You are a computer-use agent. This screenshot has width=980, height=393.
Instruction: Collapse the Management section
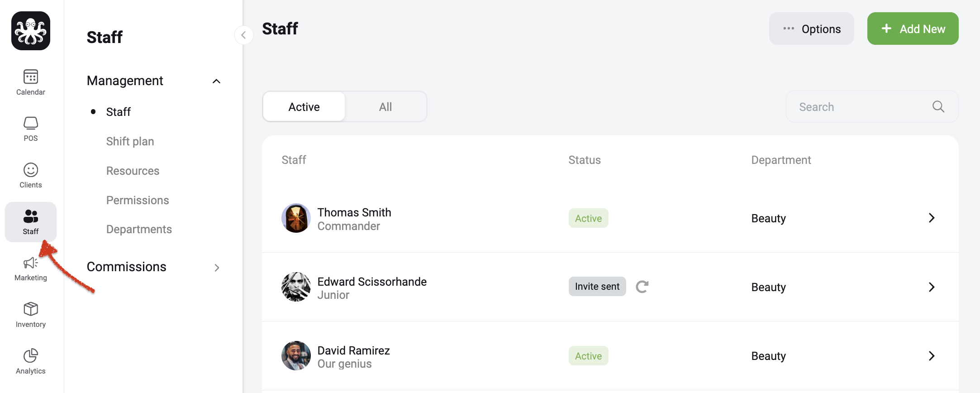[216, 81]
